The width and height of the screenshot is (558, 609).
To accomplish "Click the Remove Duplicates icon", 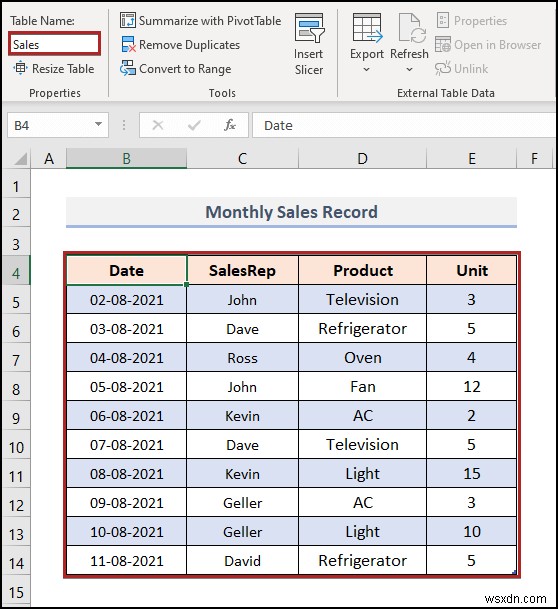I will pyautogui.click(x=128, y=45).
